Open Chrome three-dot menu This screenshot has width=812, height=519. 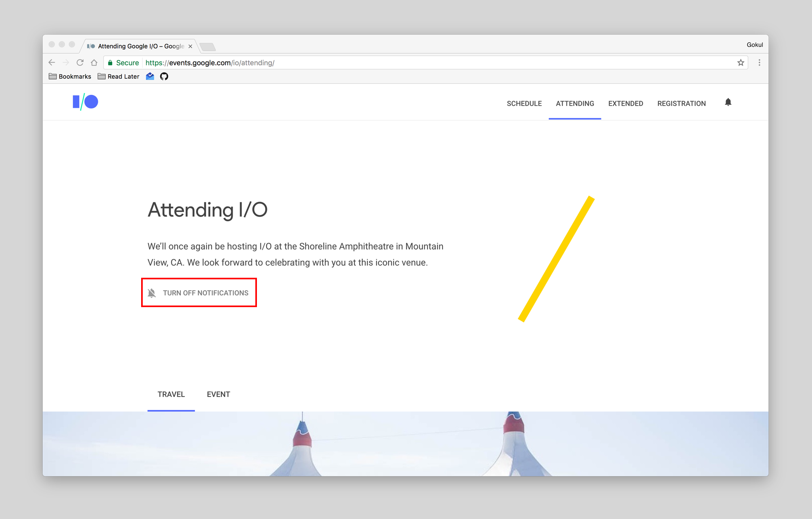pos(759,63)
